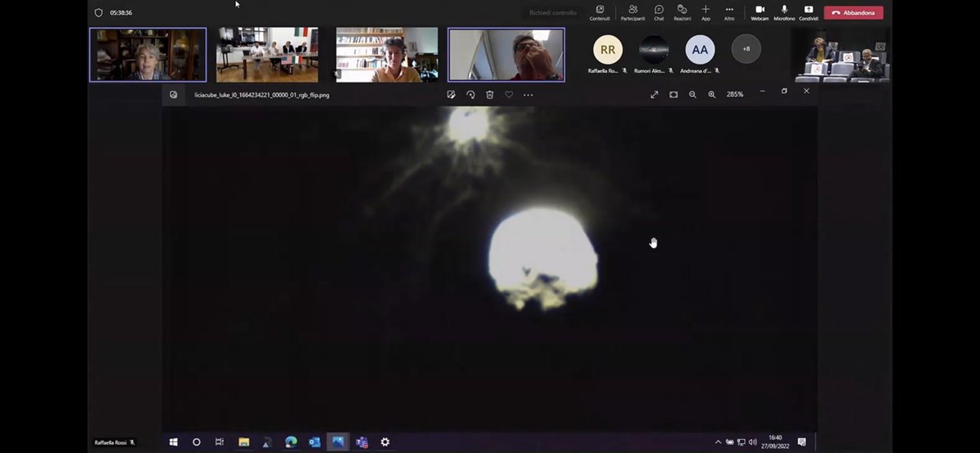Open Outlook from the taskbar

coord(314,442)
